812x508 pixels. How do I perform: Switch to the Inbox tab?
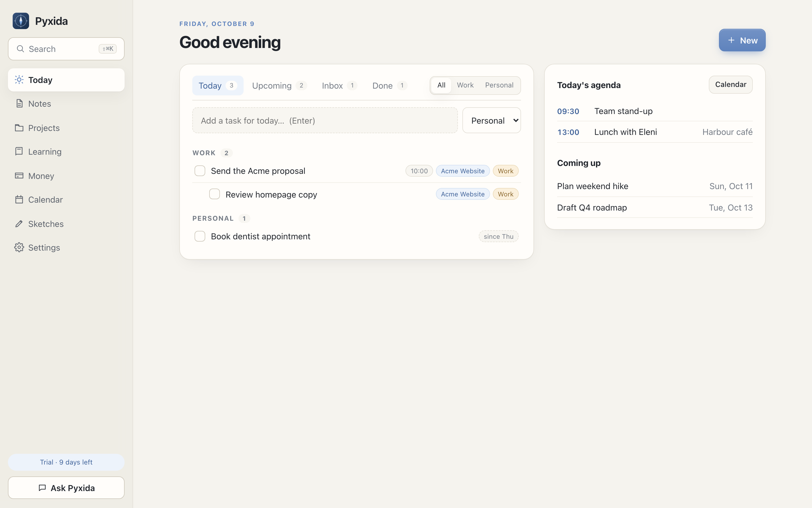tap(339, 85)
